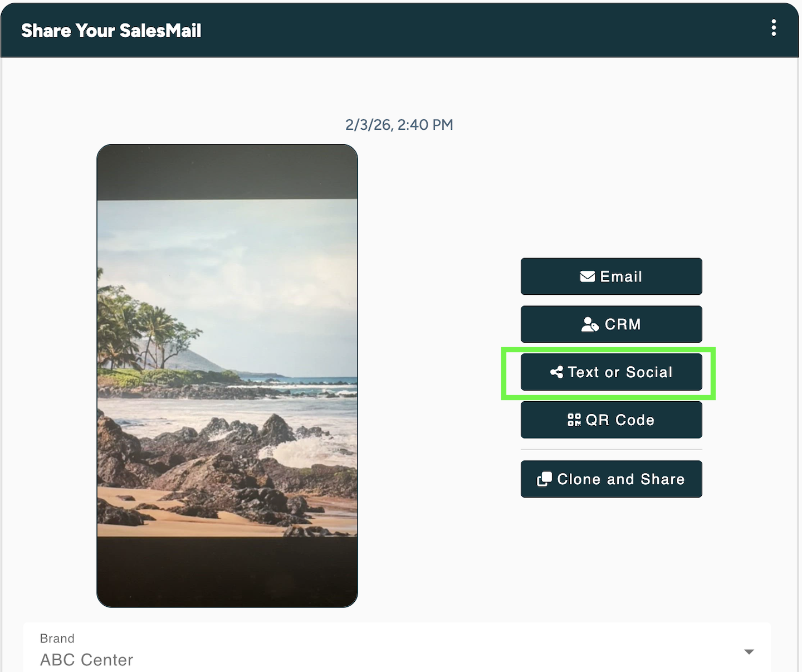Share the SalesMail to CRM

click(611, 324)
